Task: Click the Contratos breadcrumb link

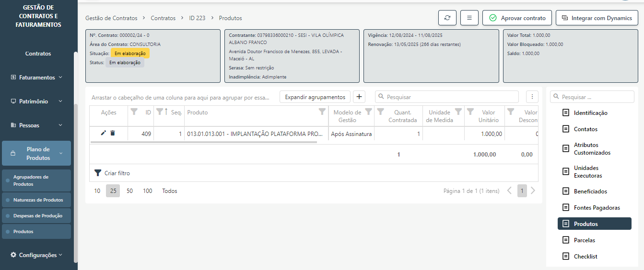Action: (163, 18)
